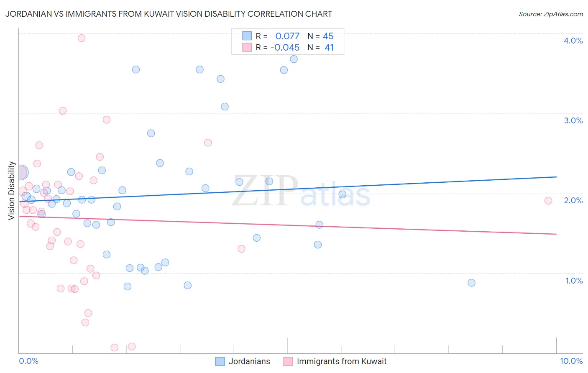The height and width of the screenshot is (373, 588).
Task: Click the topmost pink data point near 4.0%
Action: point(82,38)
